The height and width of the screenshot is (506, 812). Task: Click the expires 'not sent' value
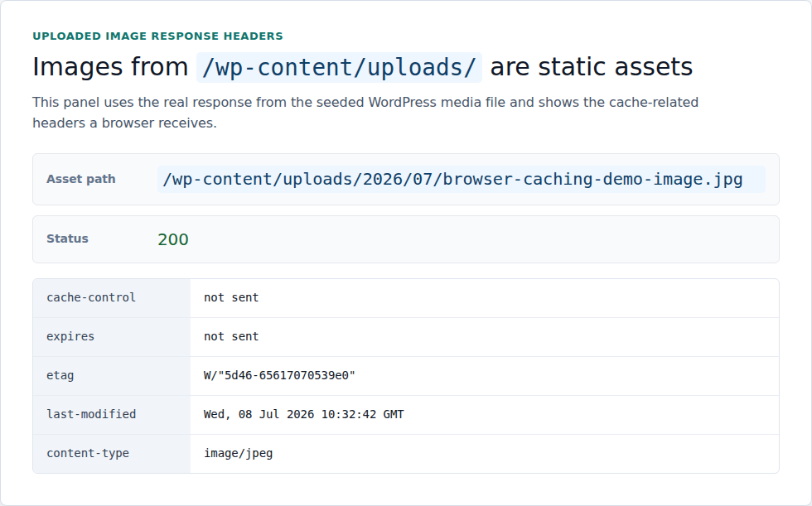tap(231, 336)
